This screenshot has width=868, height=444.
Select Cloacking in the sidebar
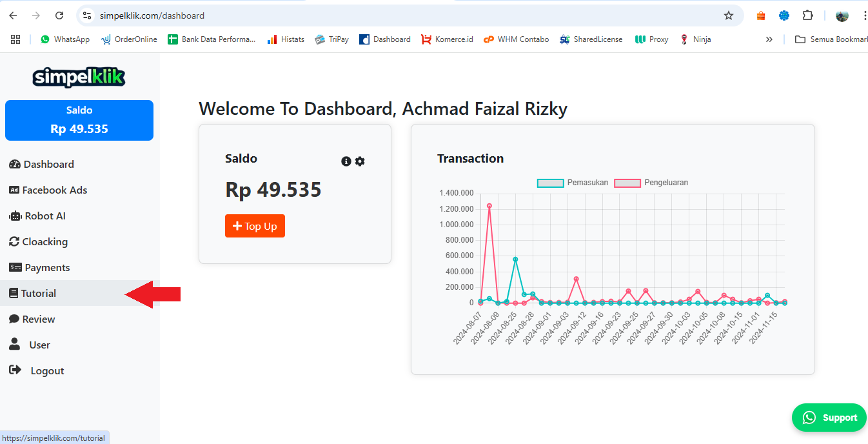(44, 242)
